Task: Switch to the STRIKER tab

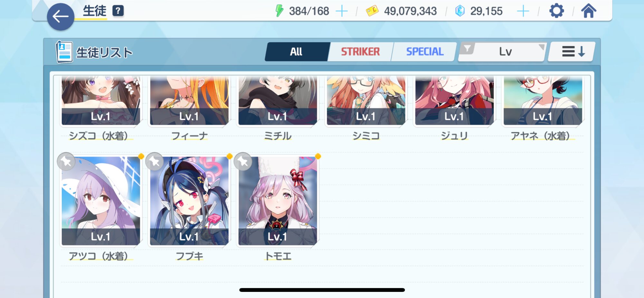Action: coord(360,52)
